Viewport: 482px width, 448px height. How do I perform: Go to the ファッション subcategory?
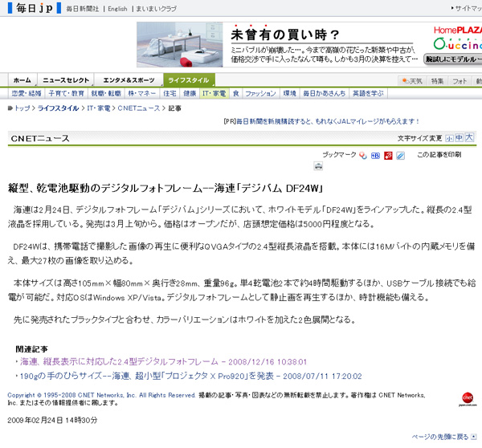260,93
